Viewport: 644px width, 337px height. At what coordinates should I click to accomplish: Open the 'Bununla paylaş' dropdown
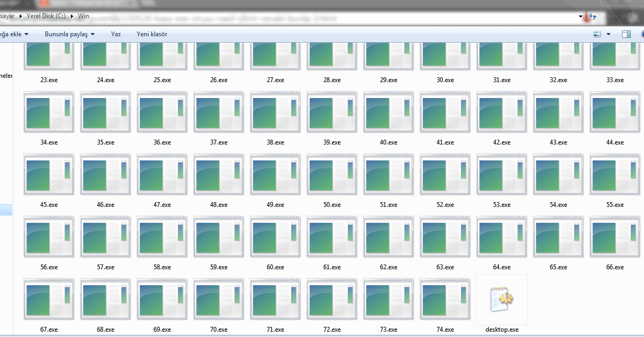click(70, 34)
